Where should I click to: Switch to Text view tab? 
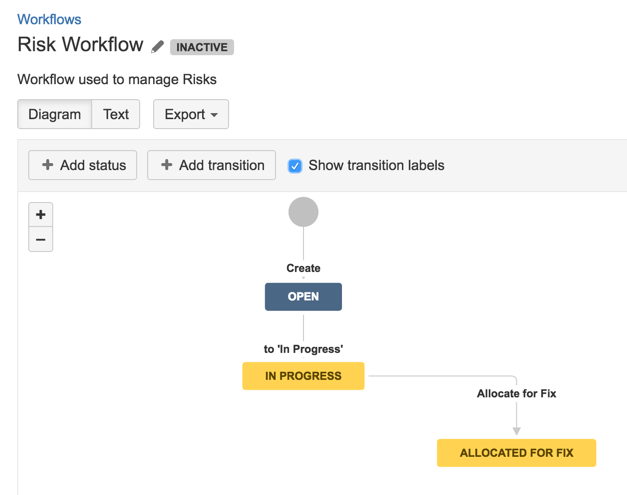click(x=116, y=114)
